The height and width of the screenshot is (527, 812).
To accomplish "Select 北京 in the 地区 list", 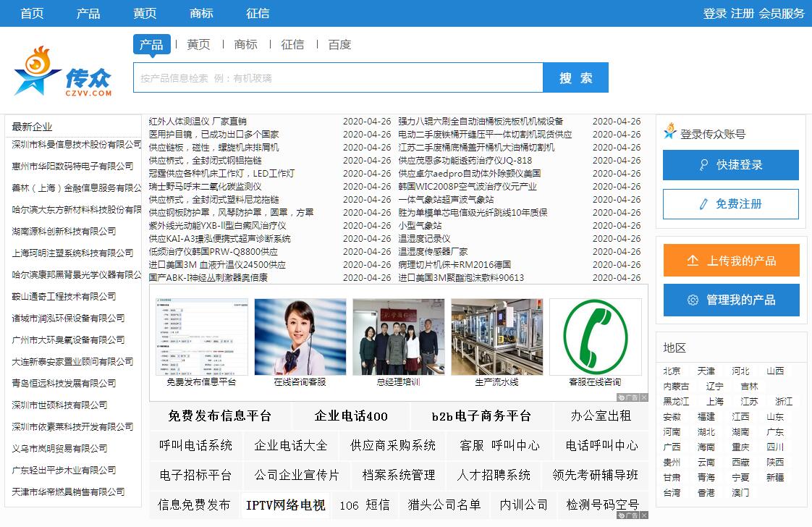I will coord(672,371).
